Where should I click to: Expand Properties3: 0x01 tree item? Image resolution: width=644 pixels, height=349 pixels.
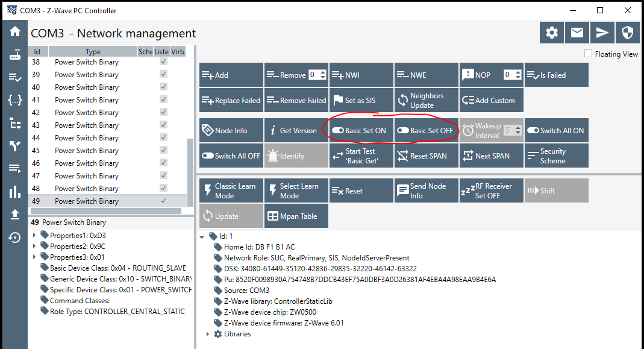point(34,257)
